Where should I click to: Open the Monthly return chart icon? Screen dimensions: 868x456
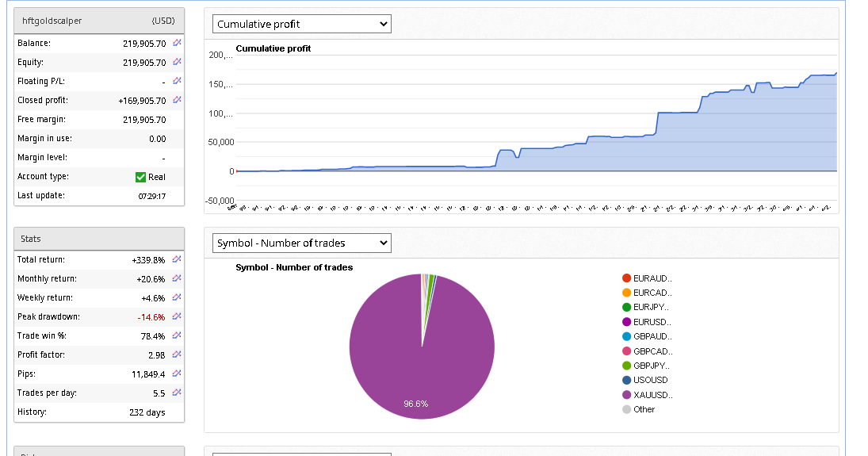(177, 278)
